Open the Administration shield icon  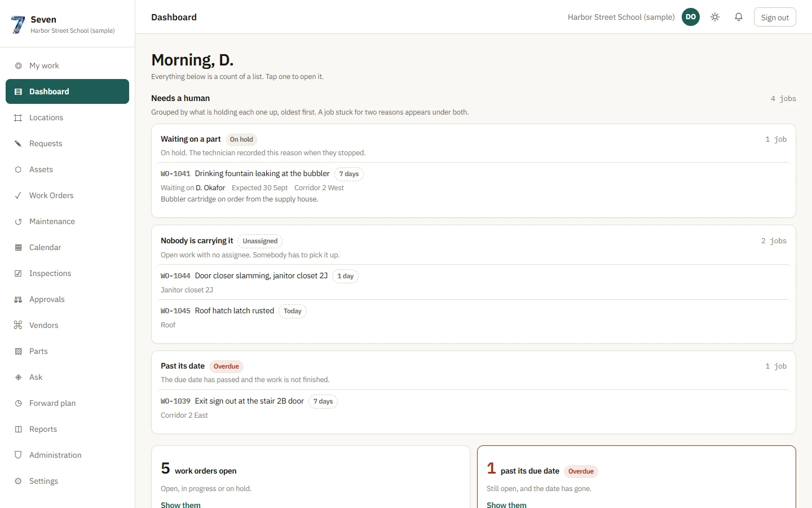click(x=18, y=455)
